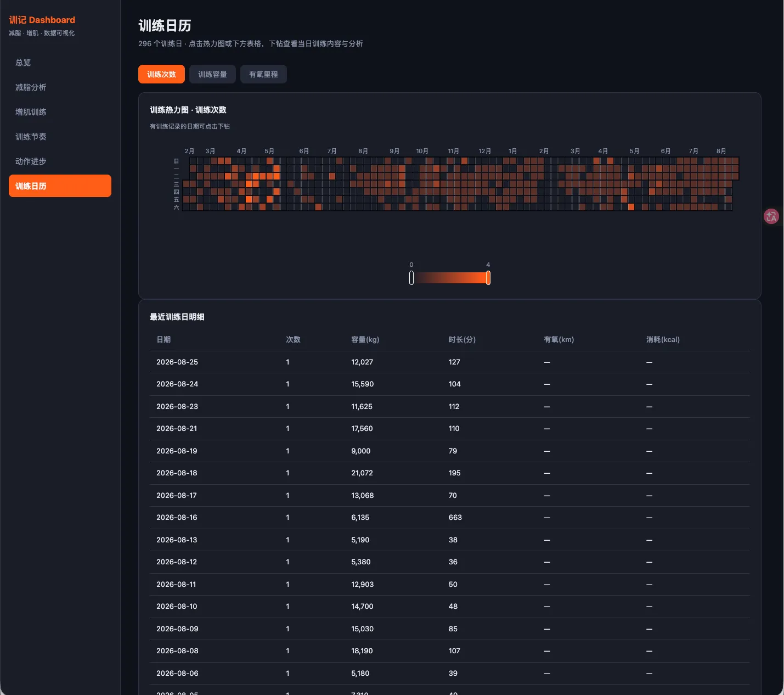Viewport: 784px width, 695px height.
Task: Click the 消耗(kcal) column header
Action: click(x=663, y=340)
